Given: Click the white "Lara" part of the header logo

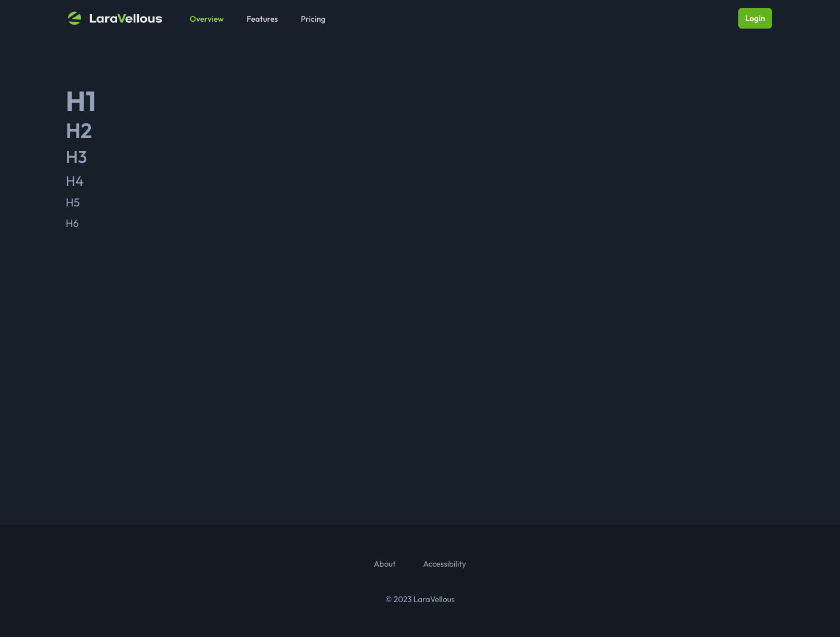Looking at the screenshot, I should [103, 19].
